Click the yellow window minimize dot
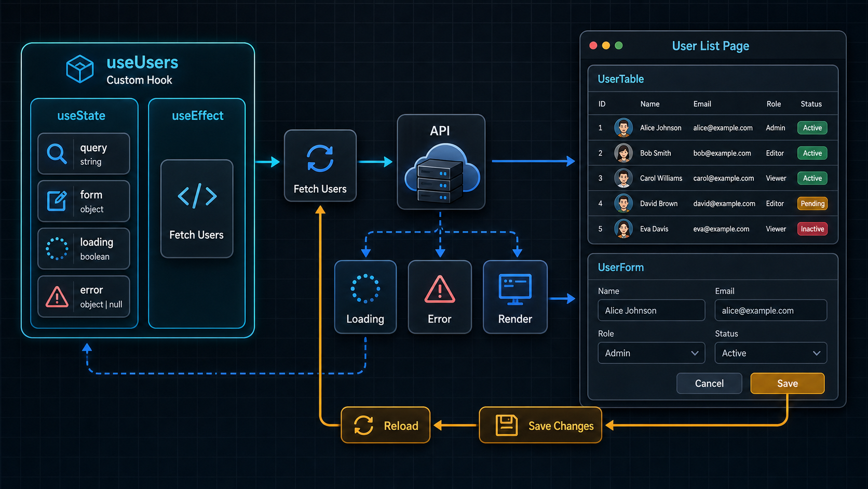 [x=606, y=46]
